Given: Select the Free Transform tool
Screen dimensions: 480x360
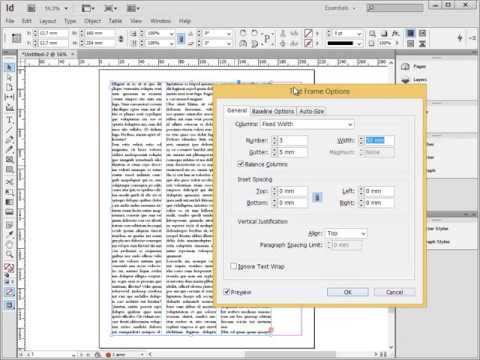Looking at the screenshot, I should click(x=9, y=192).
